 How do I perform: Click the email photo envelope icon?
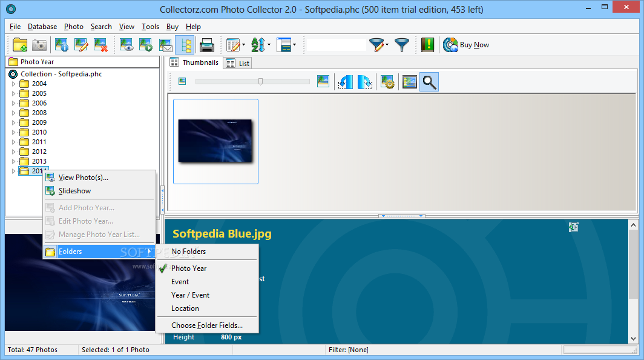[165, 45]
